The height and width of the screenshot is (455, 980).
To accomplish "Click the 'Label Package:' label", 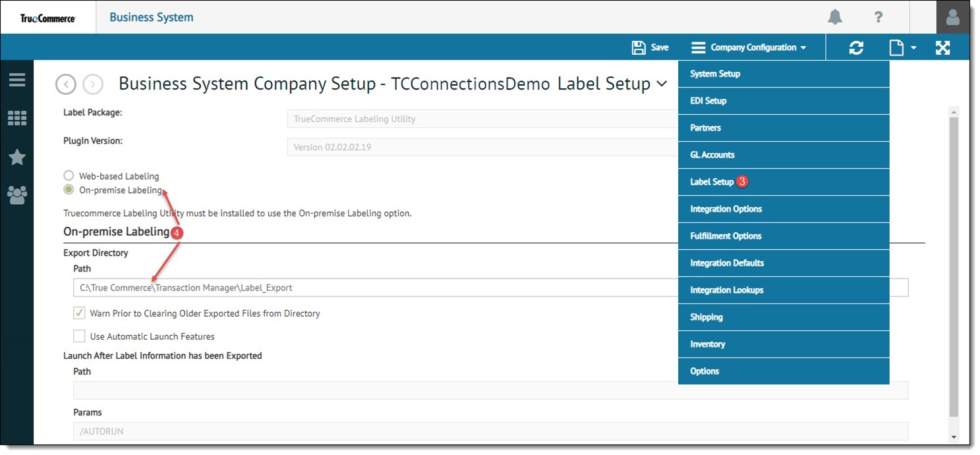I will tap(93, 113).
